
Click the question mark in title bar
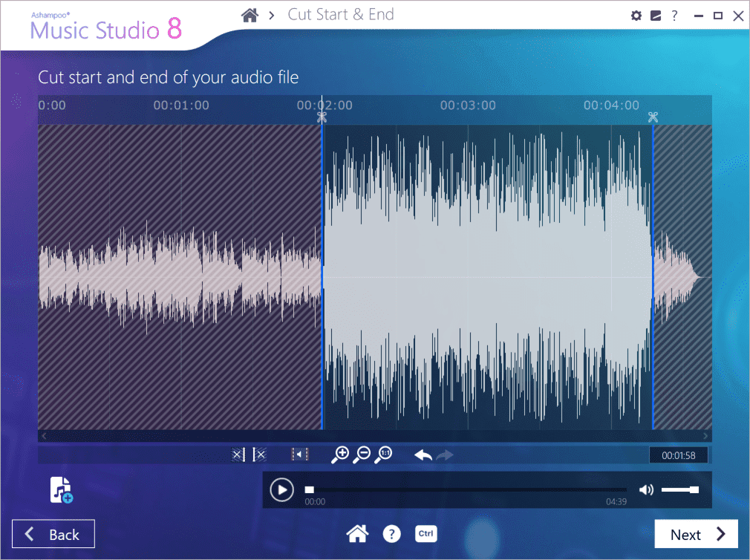point(674,16)
